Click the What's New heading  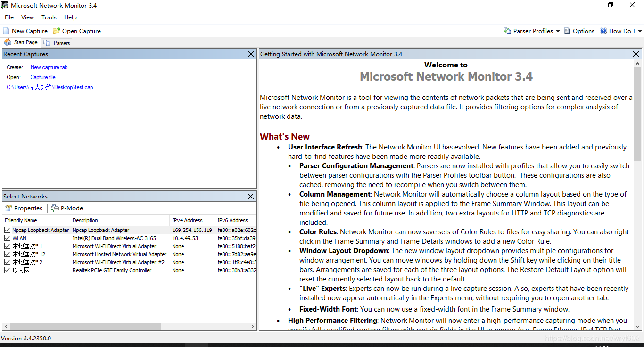tap(285, 136)
